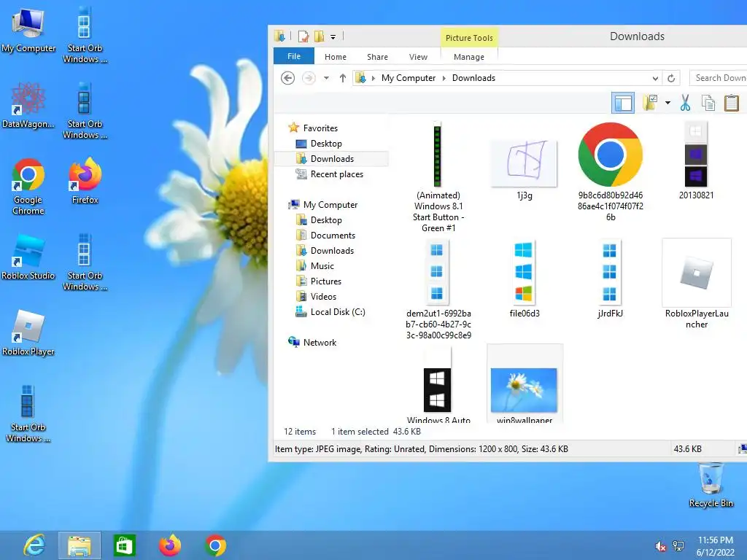Launch Firefox desktop shortcut

tap(85, 181)
